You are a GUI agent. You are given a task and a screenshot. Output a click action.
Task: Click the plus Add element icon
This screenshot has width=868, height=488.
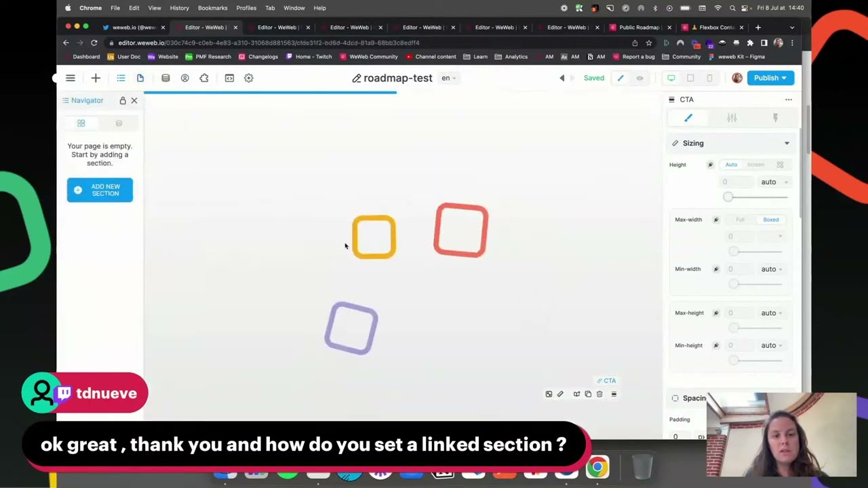click(x=96, y=78)
